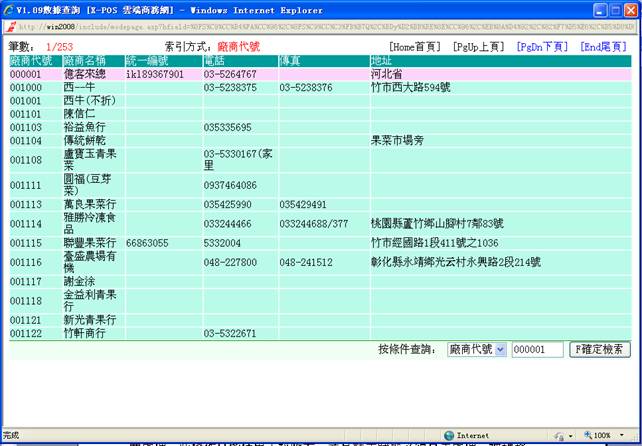Go to [PgUp上頁] previous page
This screenshot has width=642, height=446.
[480, 47]
